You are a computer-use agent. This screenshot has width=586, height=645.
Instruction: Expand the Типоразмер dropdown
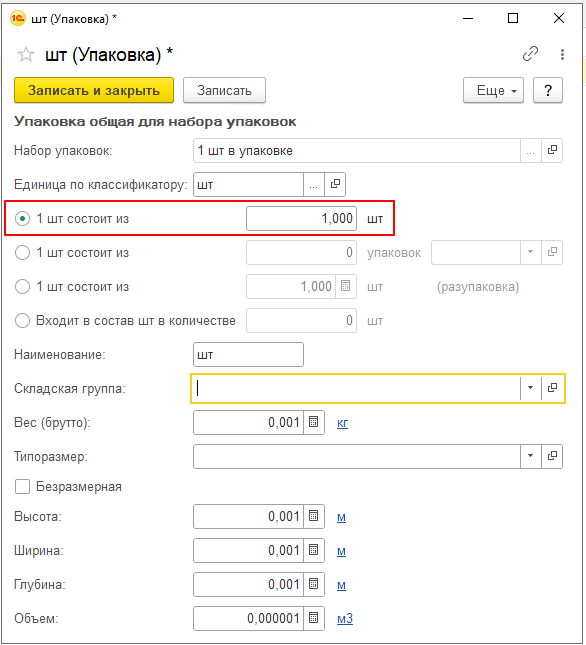click(x=530, y=456)
